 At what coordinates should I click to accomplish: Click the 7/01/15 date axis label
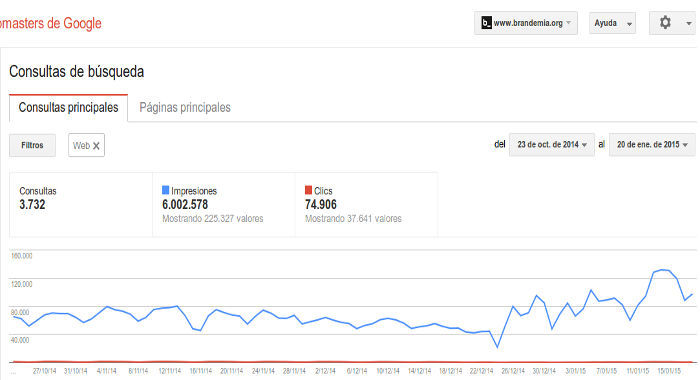[606, 371]
